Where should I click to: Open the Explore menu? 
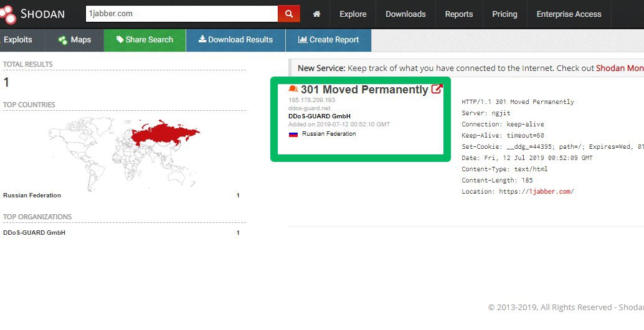353,14
